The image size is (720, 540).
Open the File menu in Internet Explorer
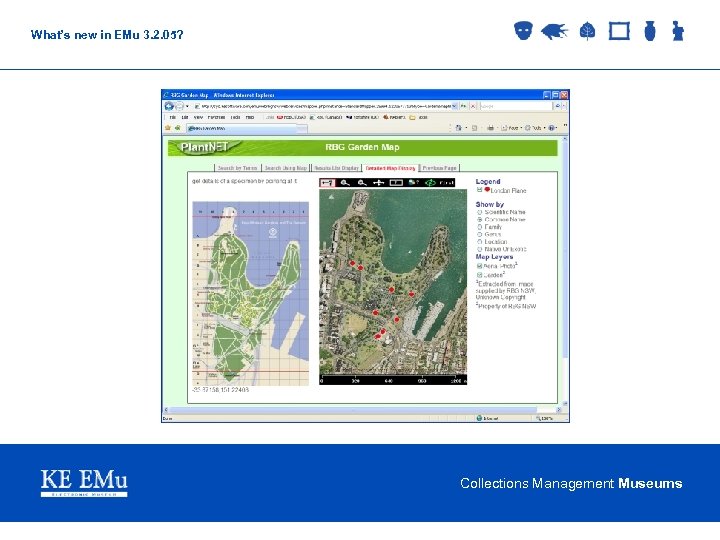173,118
